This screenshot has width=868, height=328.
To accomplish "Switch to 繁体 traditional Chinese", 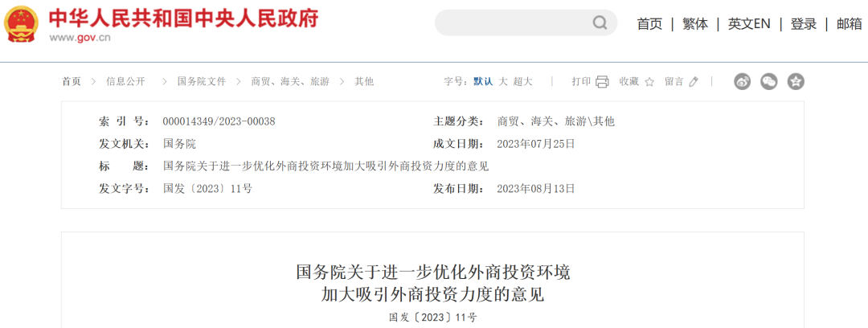I will point(694,24).
